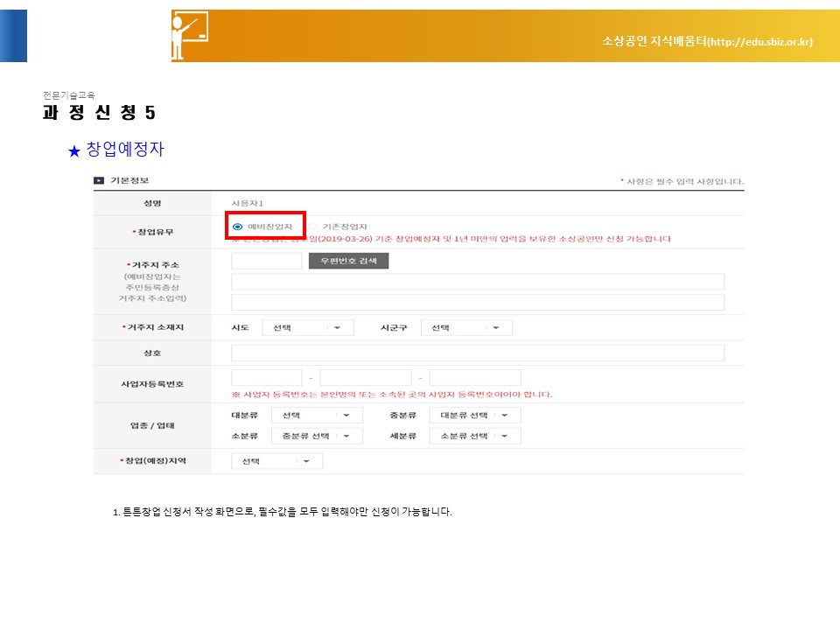This screenshot has height=630, width=840.
Task: Click the first address line input
Action: click(478, 281)
